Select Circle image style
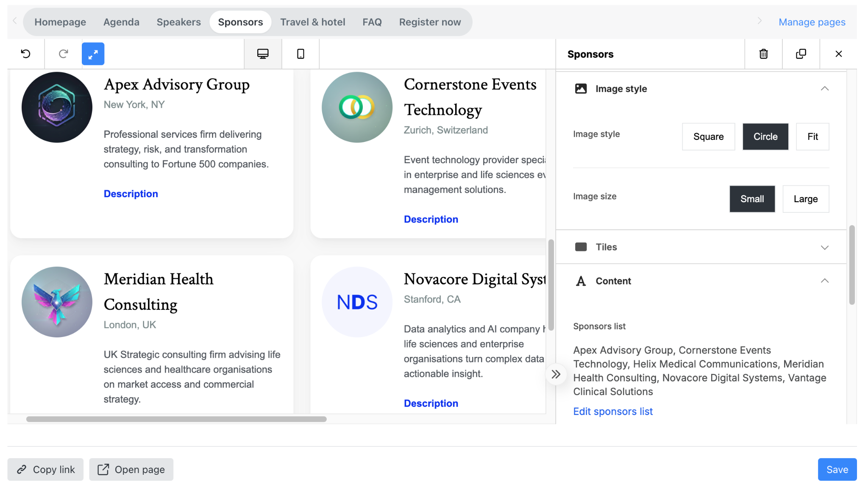The image size is (868, 490). point(765,136)
